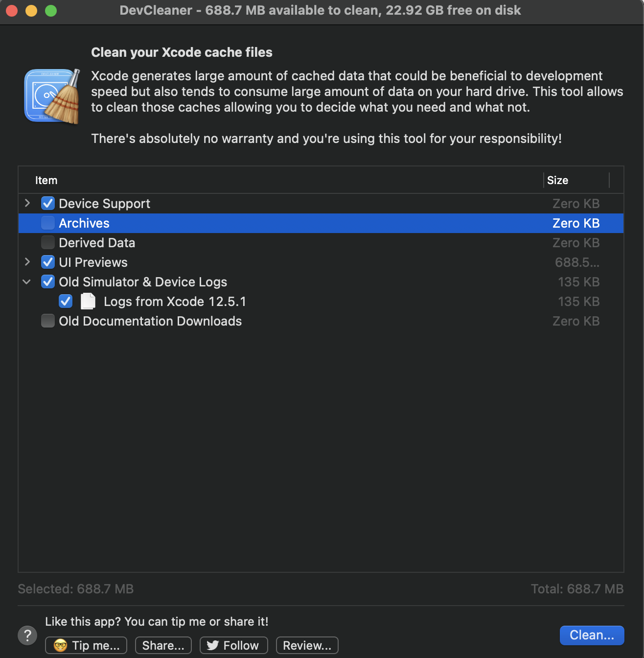This screenshot has height=658, width=644.
Task: Click the green zoom window button
Action: point(51,10)
